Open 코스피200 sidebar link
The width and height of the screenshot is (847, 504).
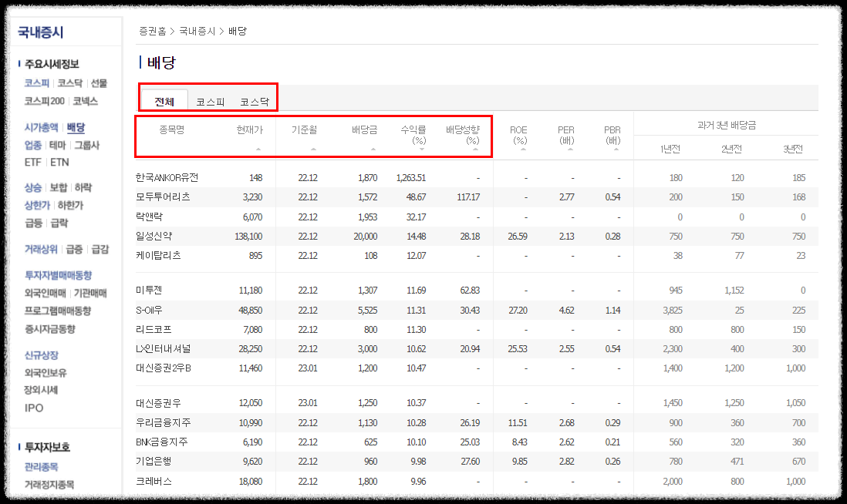pos(44,101)
